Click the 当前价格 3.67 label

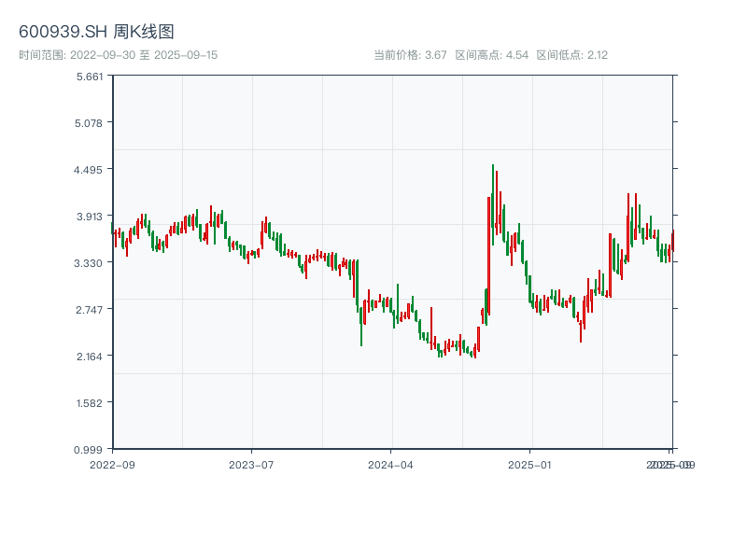411,55
